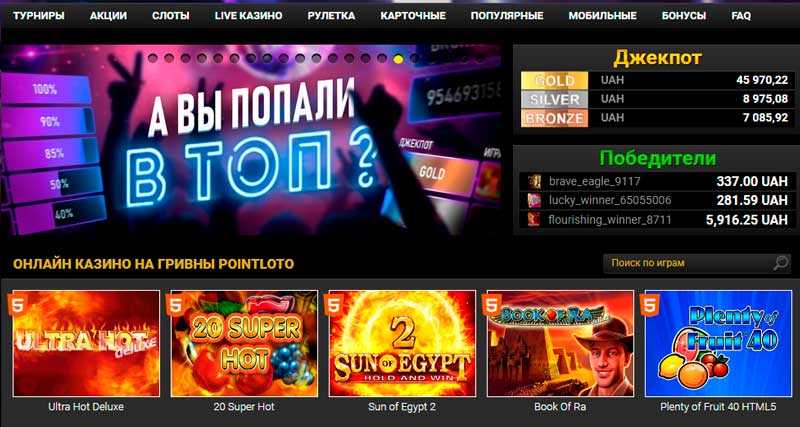The image size is (800, 427).
Task: Open the FAQ menu item
Action: 741,16
